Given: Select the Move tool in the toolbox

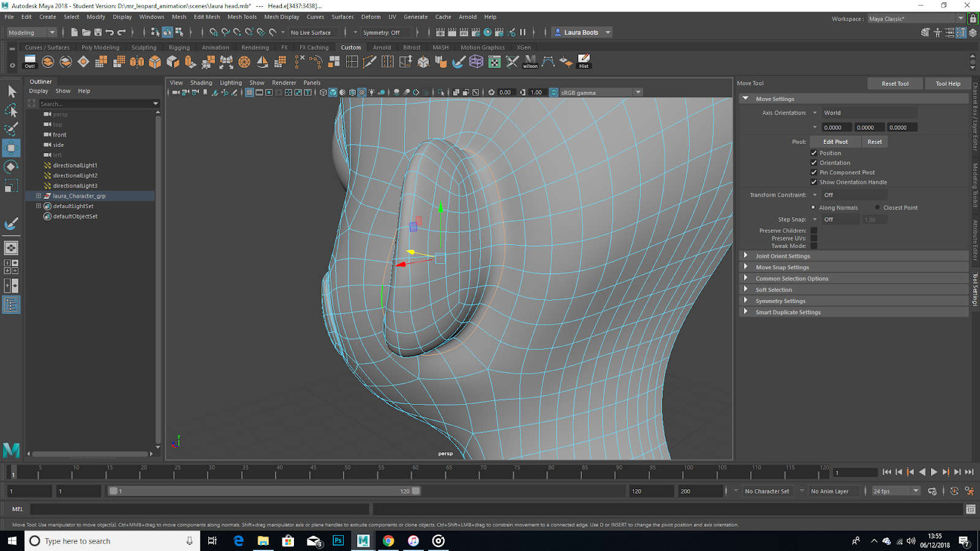Looking at the screenshot, I should coord(11,148).
